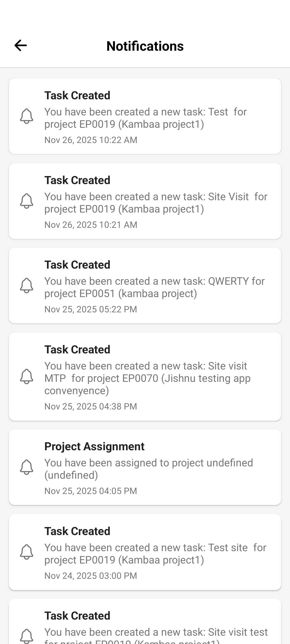Open Site visit MTP notification message
This screenshot has height=644, width=290.
pos(147,378)
